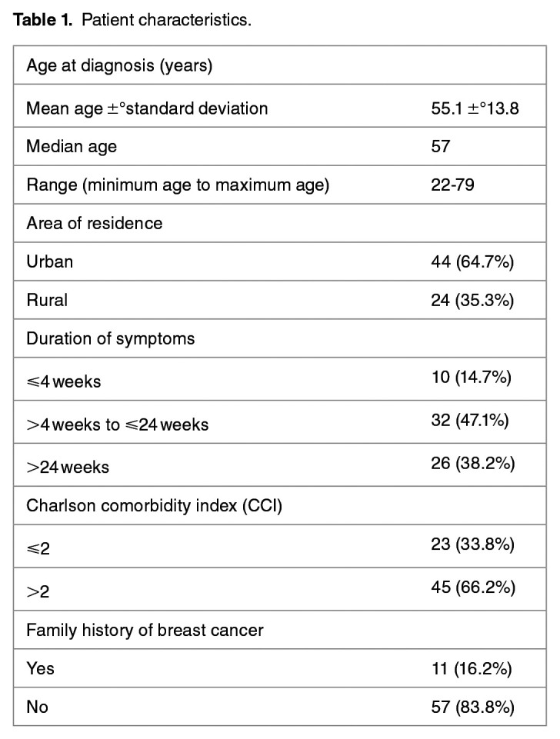Screen dimensions: 560x739
Task: Click the Rural count 24 (35.3%)
Action: [472, 300]
